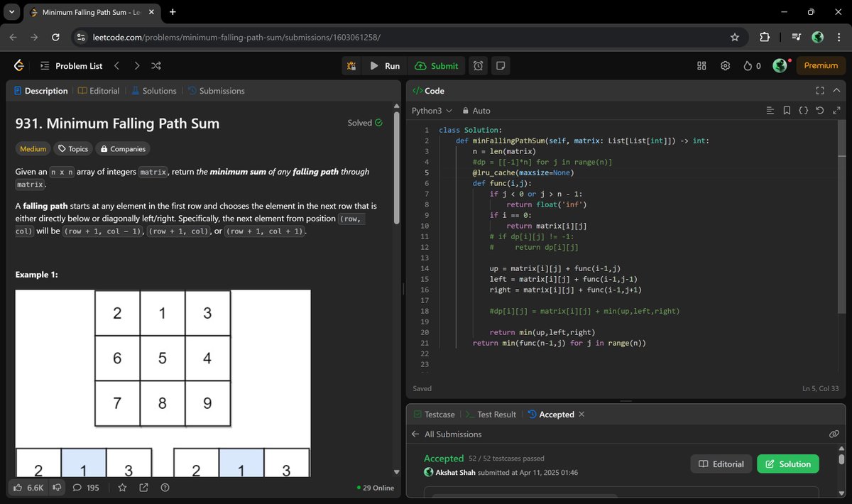Select the Accepted result tab

(x=551, y=415)
